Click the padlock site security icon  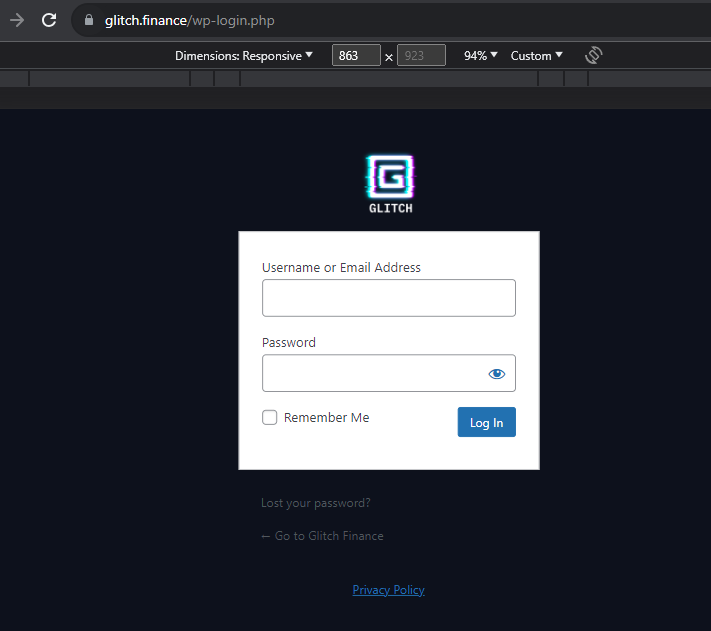click(89, 20)
